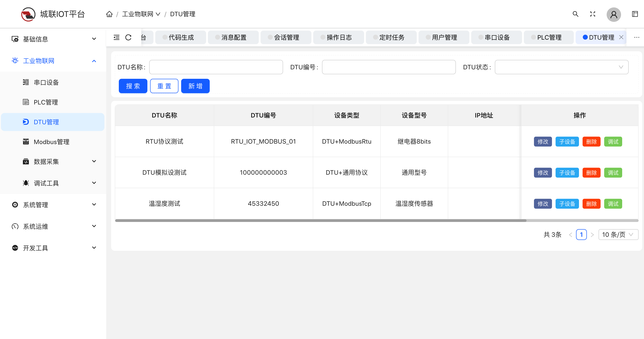Click 修改 for RTU协议测试 row
The image size is (644, 339).
(x=543, y=142)
